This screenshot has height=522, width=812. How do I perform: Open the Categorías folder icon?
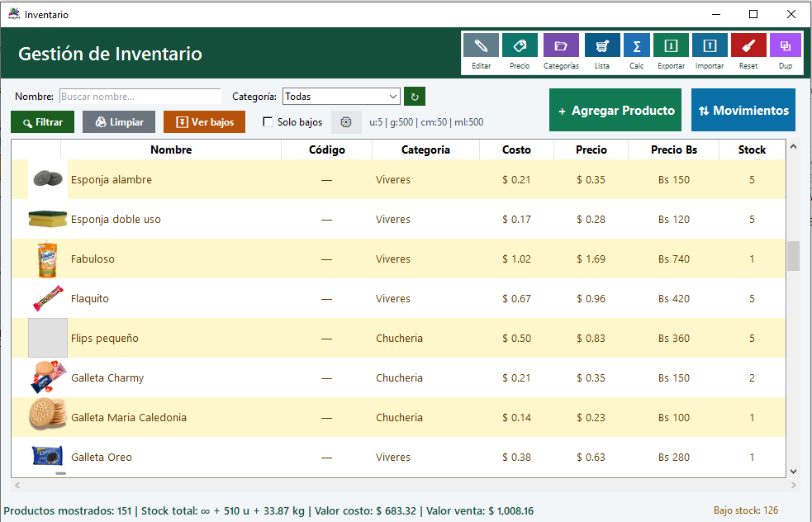tap(561, 46)
